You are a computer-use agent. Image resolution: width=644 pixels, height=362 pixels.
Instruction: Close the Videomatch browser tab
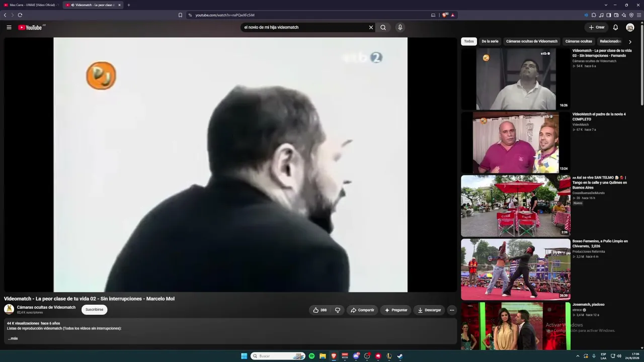click(x=119, y=5)
